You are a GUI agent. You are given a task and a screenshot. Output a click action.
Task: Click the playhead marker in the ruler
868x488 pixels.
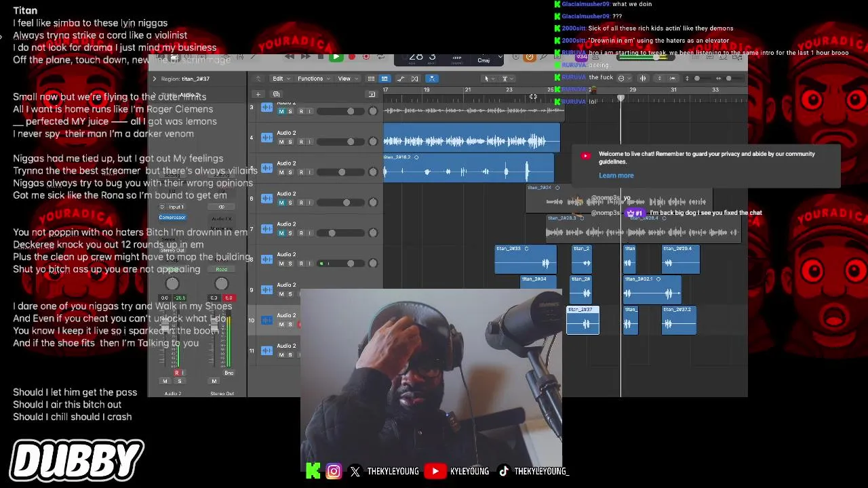(x=620, y=99)
